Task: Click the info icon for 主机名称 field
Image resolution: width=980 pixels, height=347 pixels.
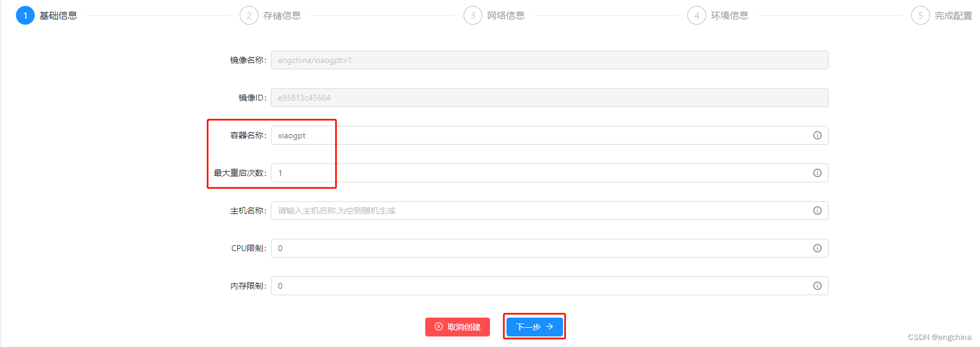Action: [817, 211]
